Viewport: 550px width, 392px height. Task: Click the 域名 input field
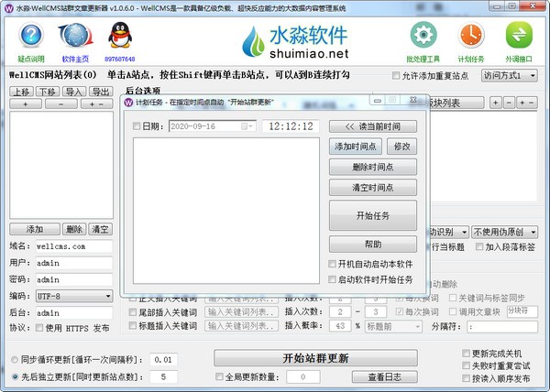click(72, 246)
